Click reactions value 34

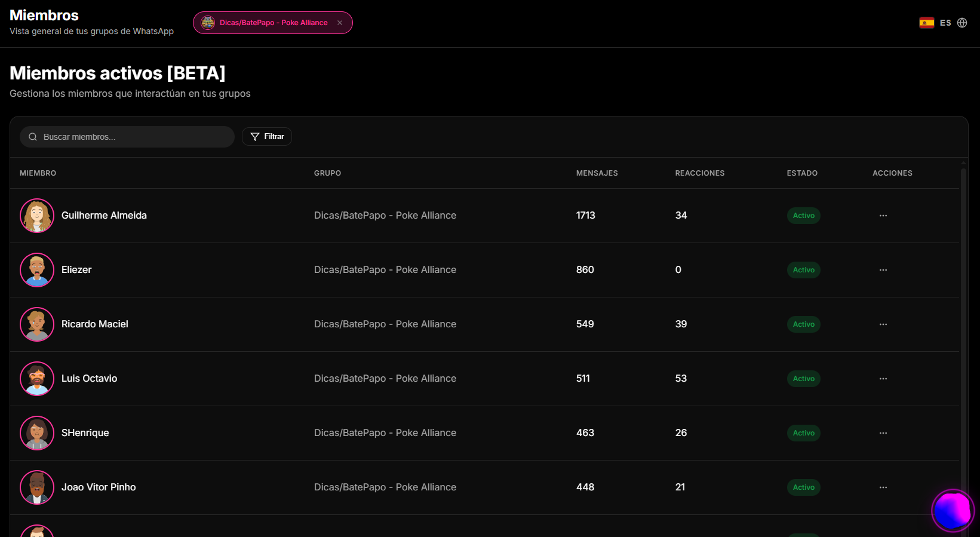click(681, 216)
